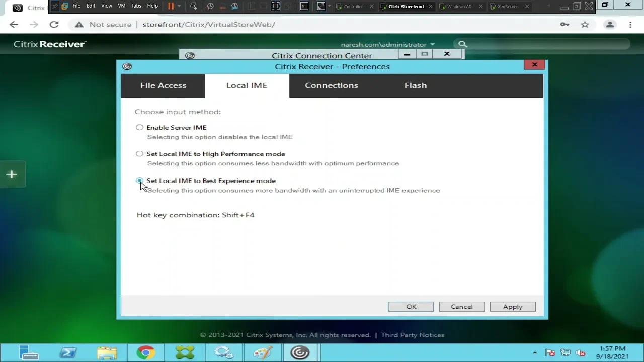Select Set Local IME to High Performance mode
The width and height of the screenshot is (644, 362).
click(x=139, y=154)
